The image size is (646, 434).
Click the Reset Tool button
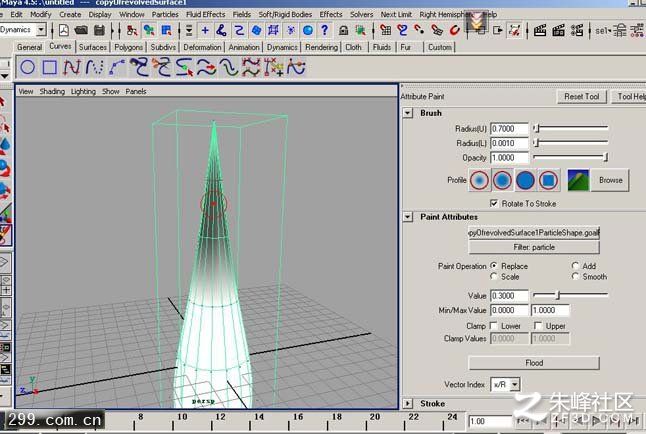click(x=582, y=96)
